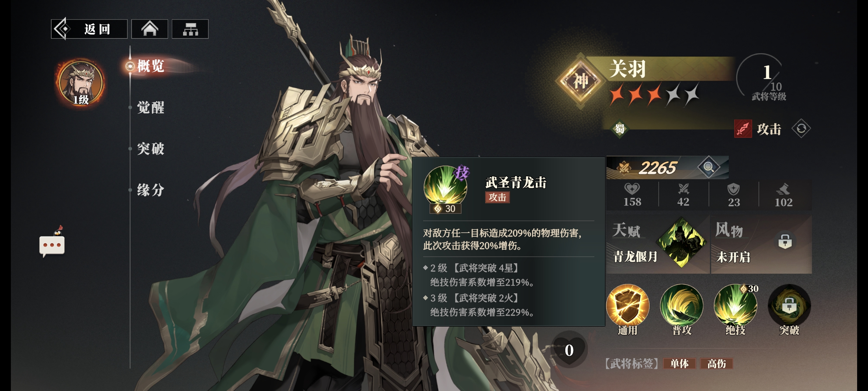This screenshot has height=391, width=868.
Task: Switch to the 突破 tab
Action: (150, 148)
